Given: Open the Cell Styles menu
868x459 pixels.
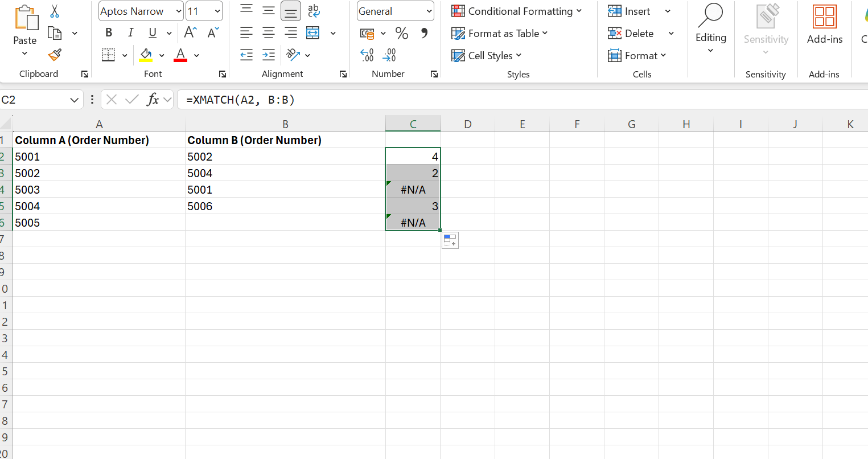Looking at the screenshot, I should [487, 55].
